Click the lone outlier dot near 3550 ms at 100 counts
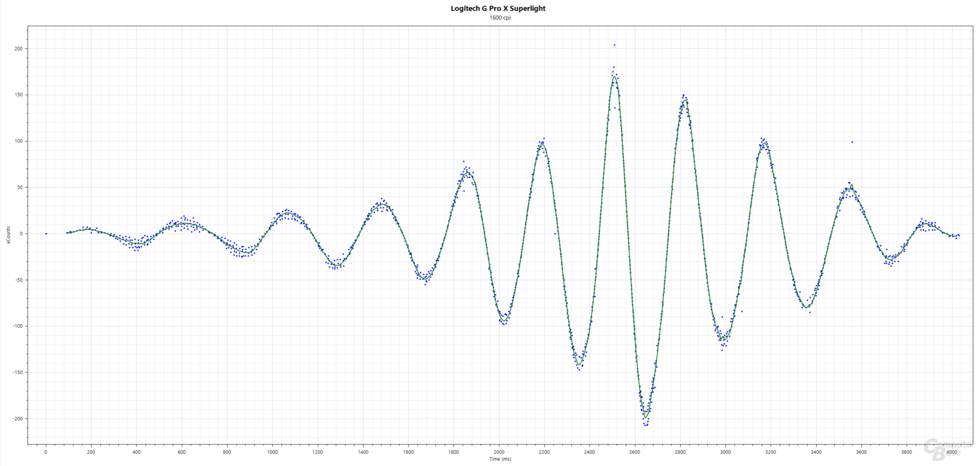The height and width of the screenshot is (466, 980). pos(852,142)
